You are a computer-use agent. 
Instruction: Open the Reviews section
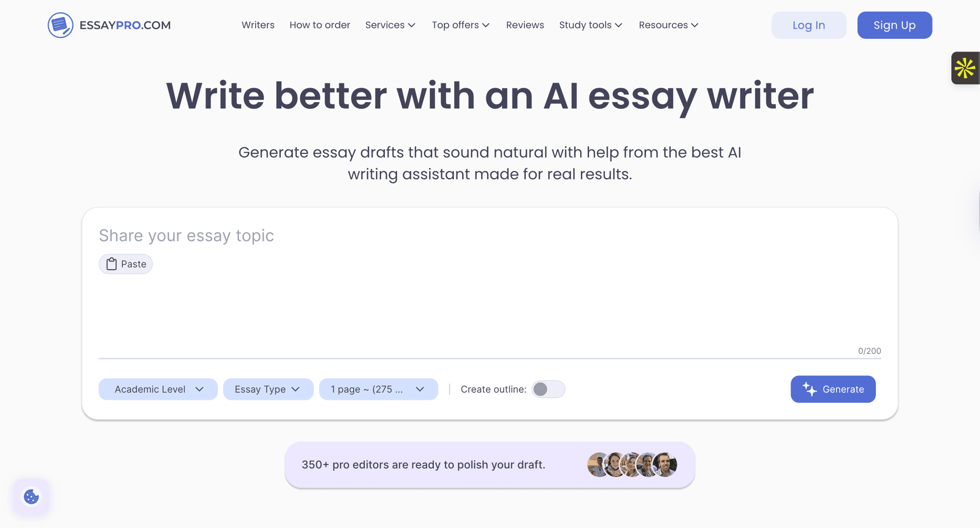coord(525,25)
